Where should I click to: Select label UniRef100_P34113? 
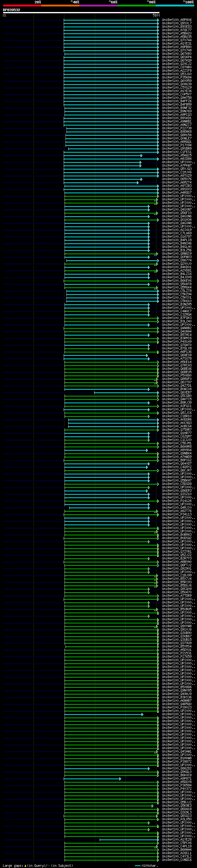pos(177,515)
